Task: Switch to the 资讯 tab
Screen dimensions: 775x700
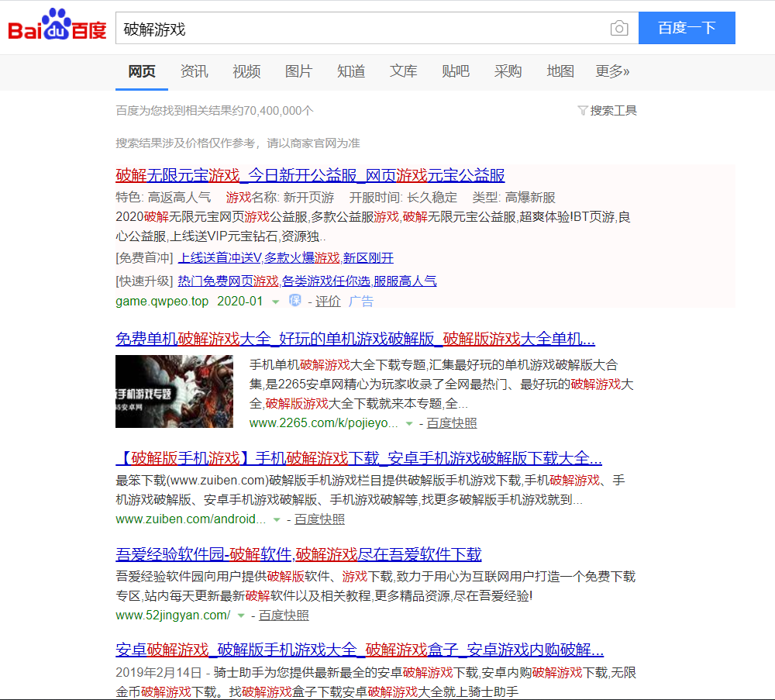Action: 194,71
